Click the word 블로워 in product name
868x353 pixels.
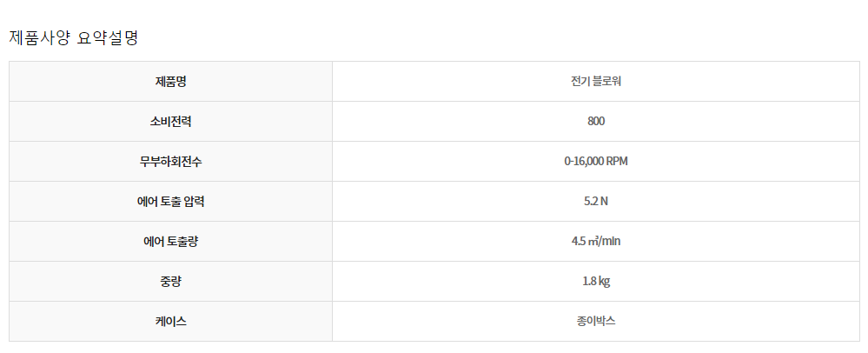click(x=606, y=82)
